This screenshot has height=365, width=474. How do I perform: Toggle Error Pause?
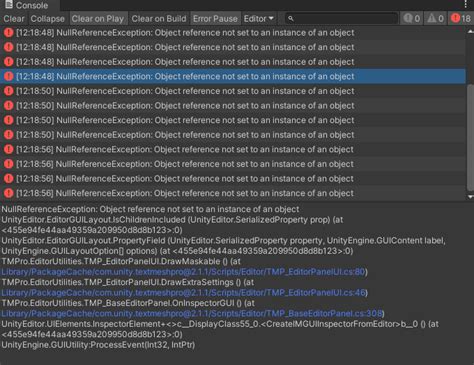(x=215, y=19)
